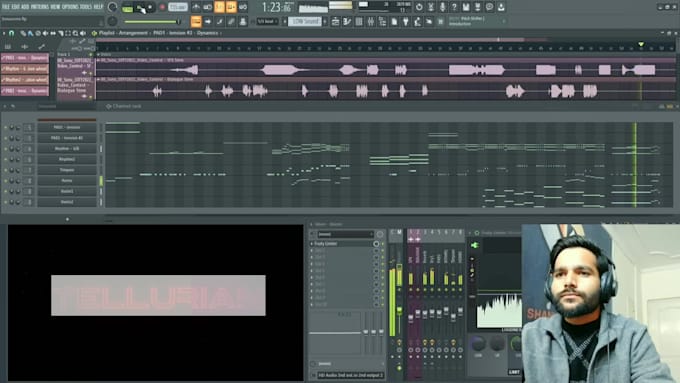The width and height of the screenshot is (680, 383).
Task: Select the playlist zoom magnifier tool
Action: (x=75, y=33)
